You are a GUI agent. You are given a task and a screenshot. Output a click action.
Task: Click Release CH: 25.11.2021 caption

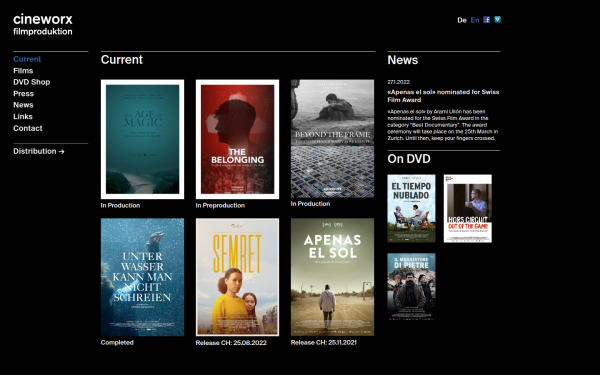tap(323, 342)
